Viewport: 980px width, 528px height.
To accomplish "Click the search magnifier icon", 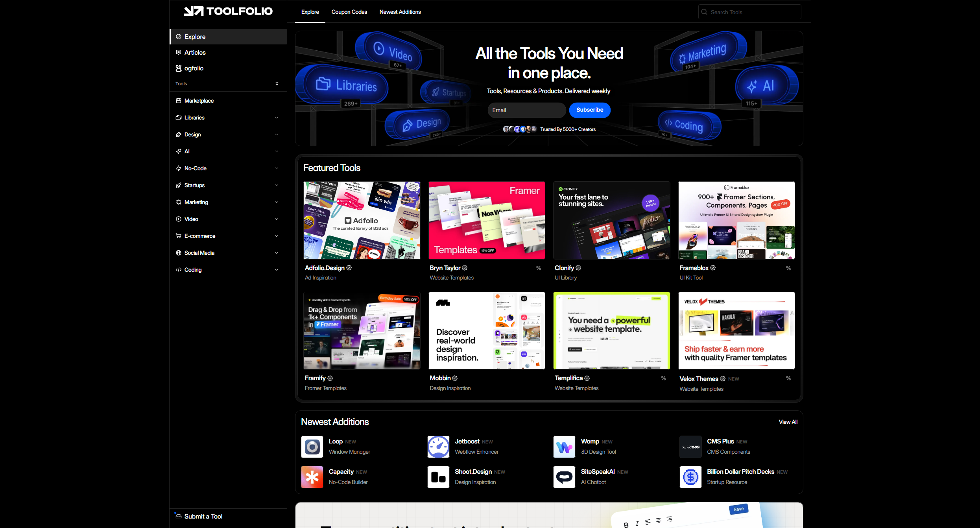I will point(704,12).
